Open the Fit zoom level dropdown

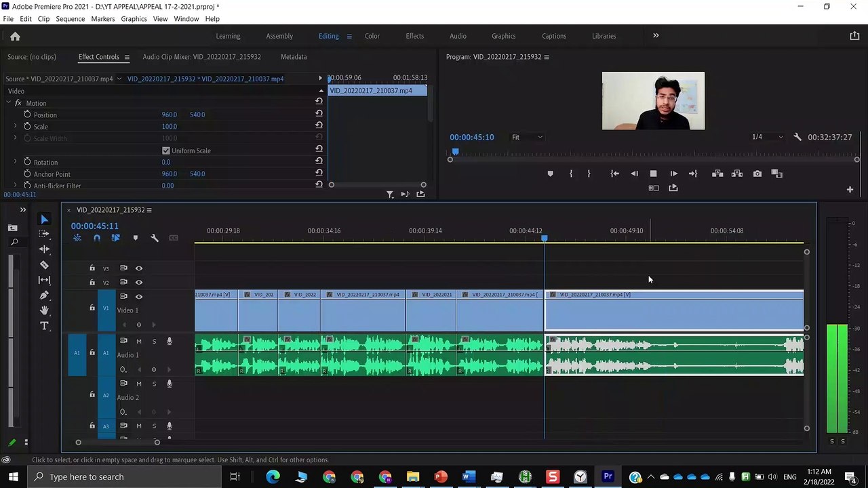point(527,137)
